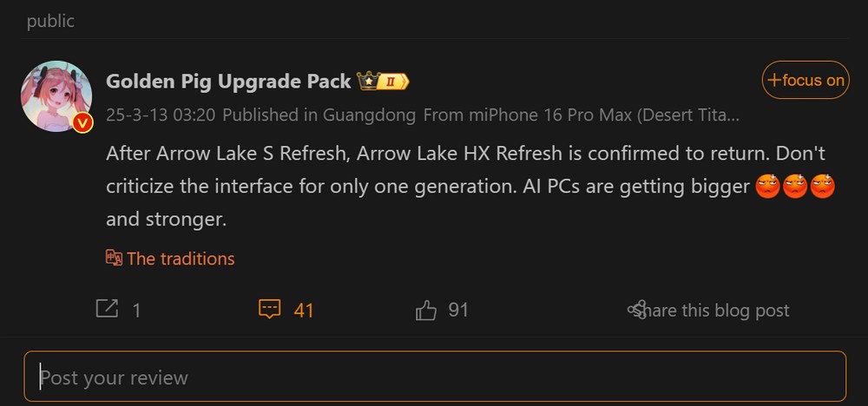The image size is (868, 406).
Task: Click the first angry emoji in the post
Action: pos(767,186)
